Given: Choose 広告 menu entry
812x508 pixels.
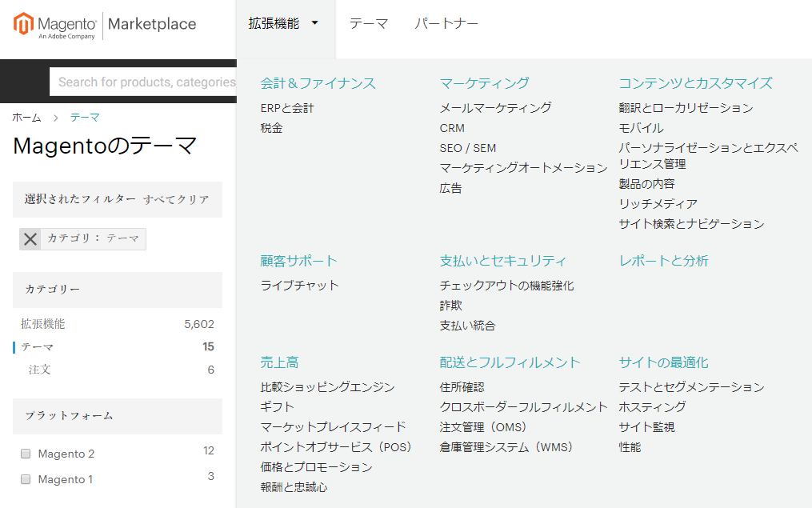Looking at the screenshot, I should (450, 188).
